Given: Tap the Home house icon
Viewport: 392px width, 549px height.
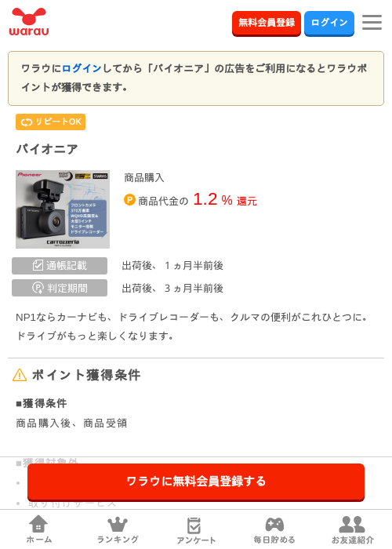Looking at the screenshot, I should (x=38, y=524).
